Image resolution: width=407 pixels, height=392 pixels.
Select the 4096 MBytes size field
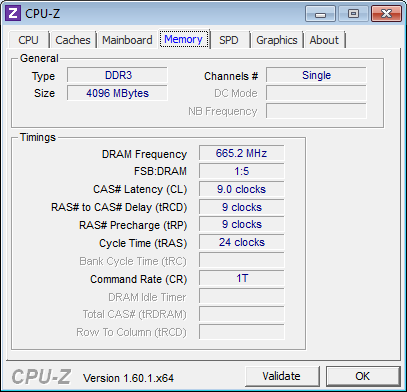click(x=117, y=93)
